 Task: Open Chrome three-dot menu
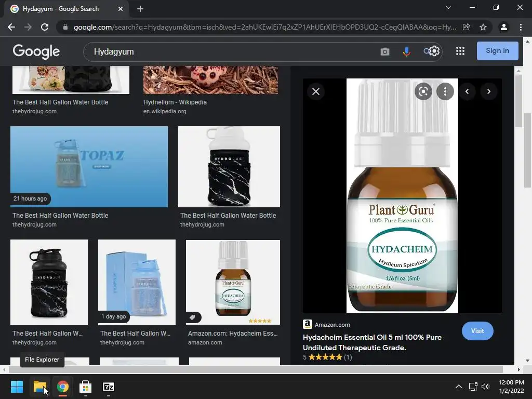tap(521, 27)
